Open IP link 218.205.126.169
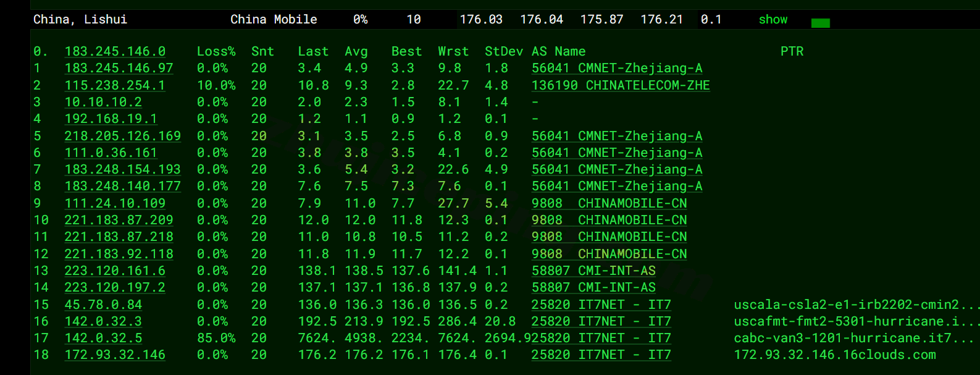This screenshot has height=375, width=980. coord(123,137)
